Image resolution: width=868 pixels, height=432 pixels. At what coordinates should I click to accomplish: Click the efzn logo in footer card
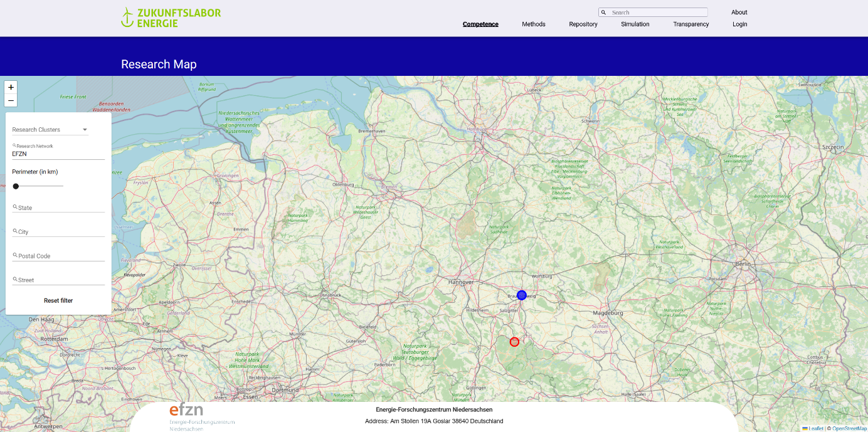coord(186,410)
